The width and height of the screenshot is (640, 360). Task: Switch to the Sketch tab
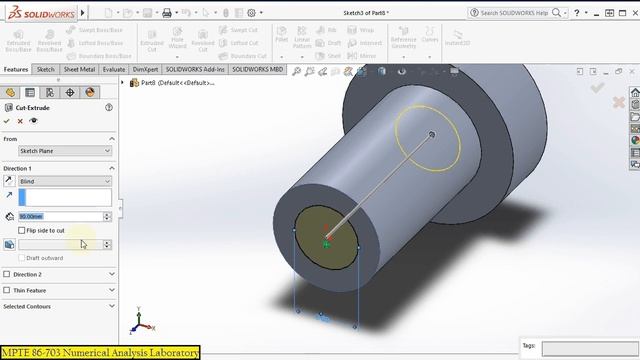(46, 69)
